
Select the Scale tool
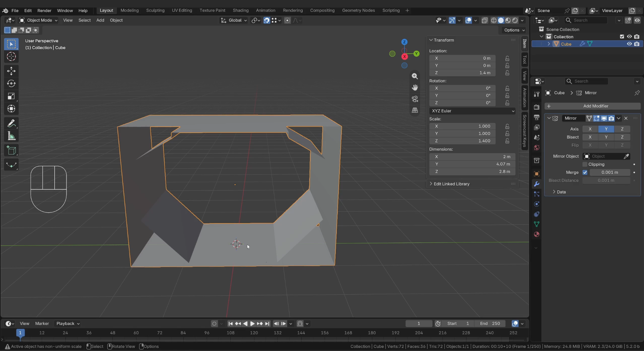[x=11, y=96]
